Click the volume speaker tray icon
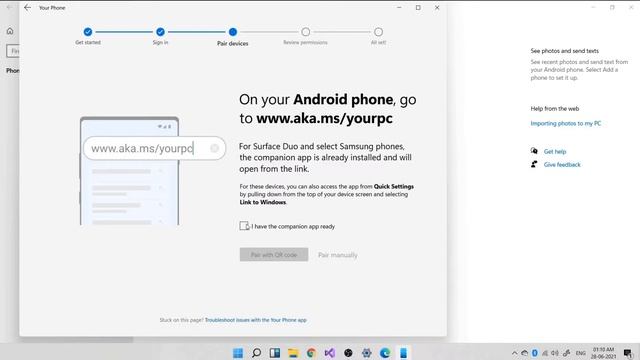This screenshot has height=360, width=640. pos(555,353)
